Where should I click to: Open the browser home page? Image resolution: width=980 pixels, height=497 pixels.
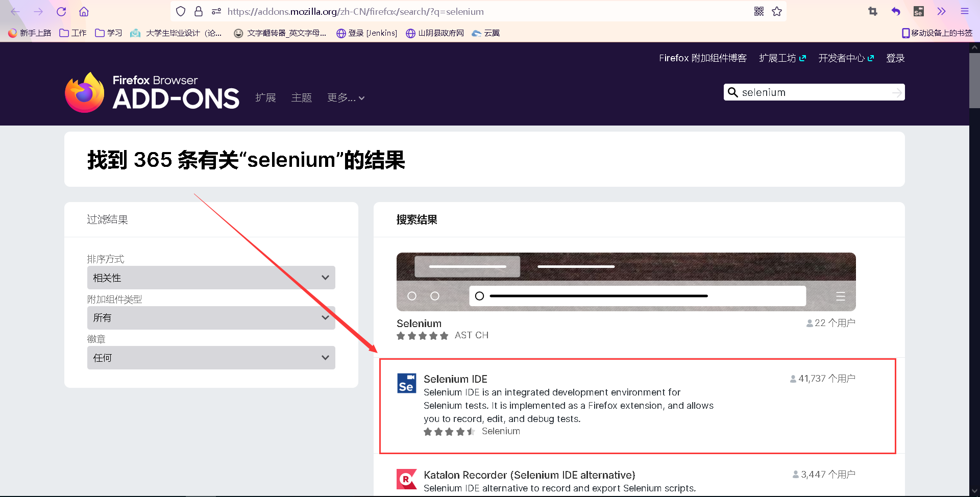(84, 11)
